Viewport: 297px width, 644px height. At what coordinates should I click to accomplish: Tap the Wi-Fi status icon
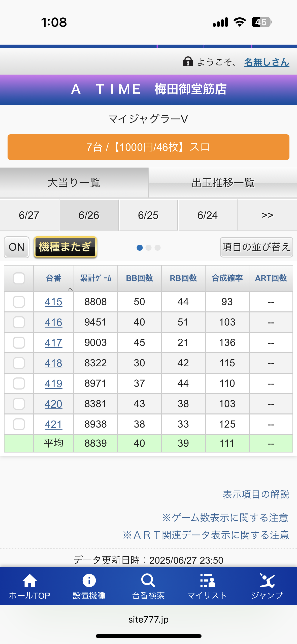[240, 22]
